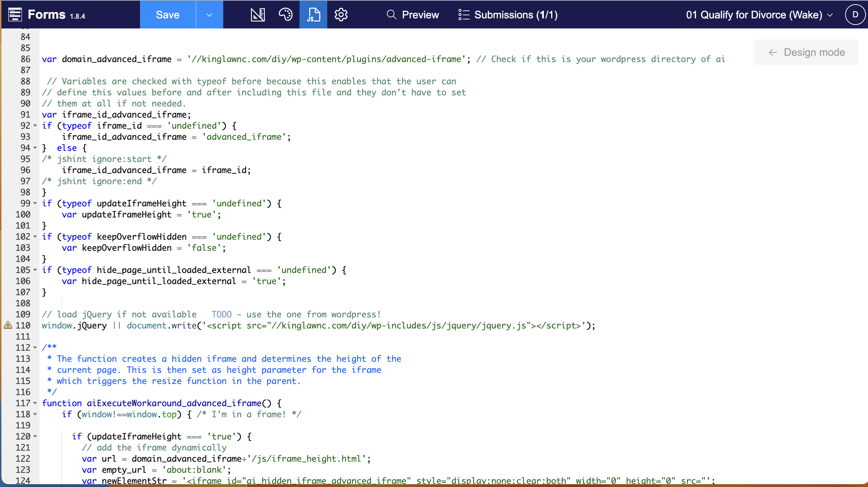This screenshot has height=487, width=868.
Task: Open the form Preview
Action: click(x=413, y=15)
